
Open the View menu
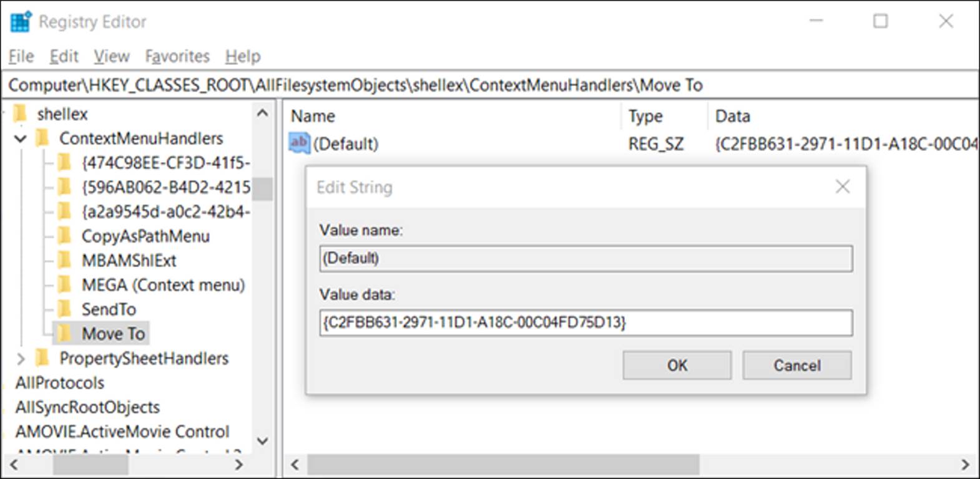point(112,56)
